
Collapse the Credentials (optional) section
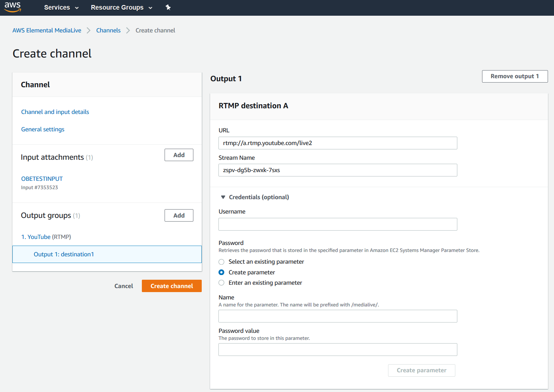[255, 197]
